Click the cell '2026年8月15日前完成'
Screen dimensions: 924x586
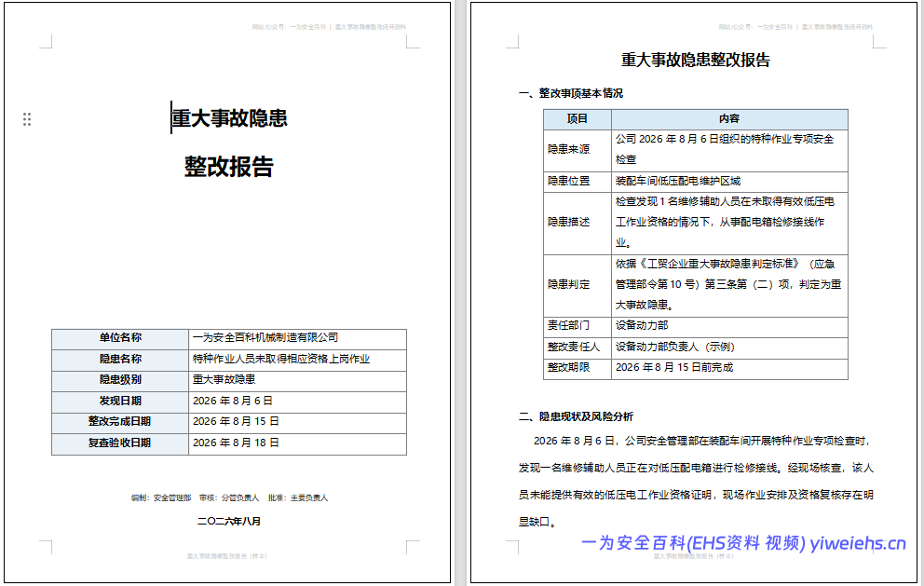click(x=729, y=368)
